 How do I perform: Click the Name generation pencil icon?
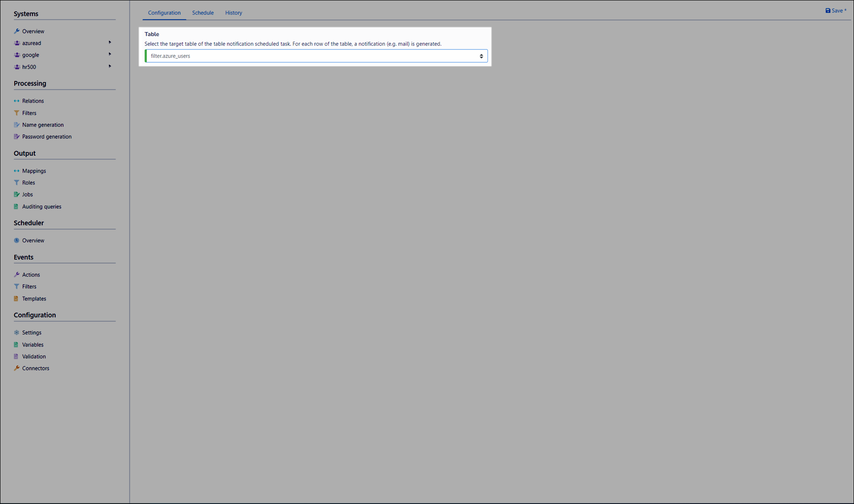click(17, 125)
